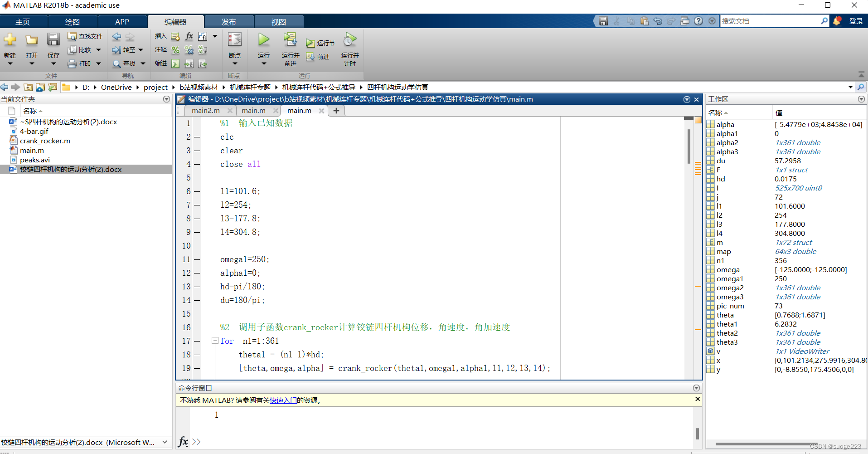Click Run Section (运行节) button
The width and height of the screenshot is (868, 454).
tap(320, 43)
